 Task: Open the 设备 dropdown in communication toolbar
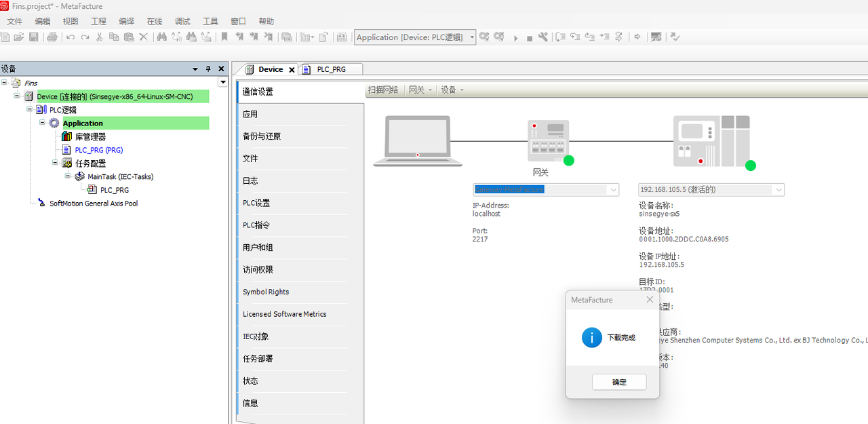pos(452,90)
